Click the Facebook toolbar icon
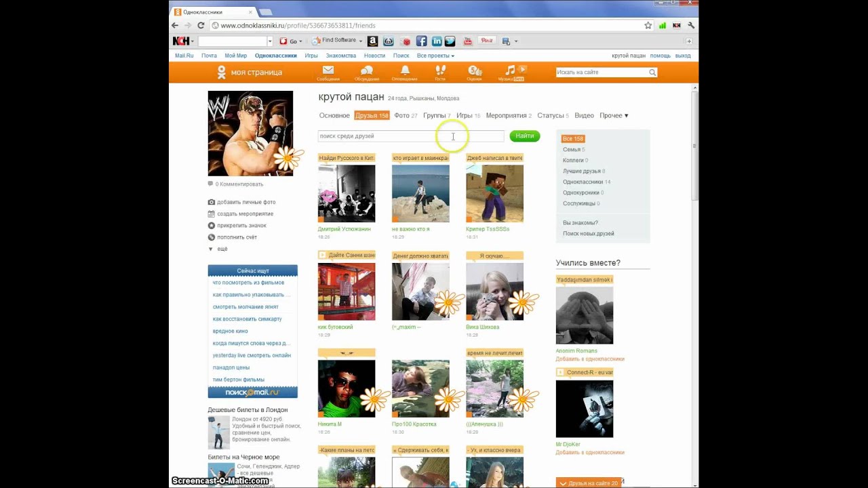The height and width of the screenshot is (488, 868). click(421, 41)
